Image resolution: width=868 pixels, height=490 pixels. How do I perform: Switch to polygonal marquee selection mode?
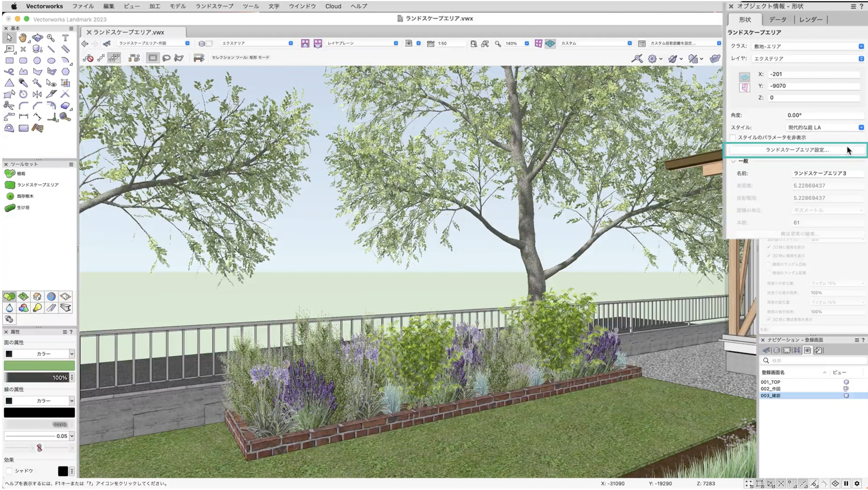179,58
